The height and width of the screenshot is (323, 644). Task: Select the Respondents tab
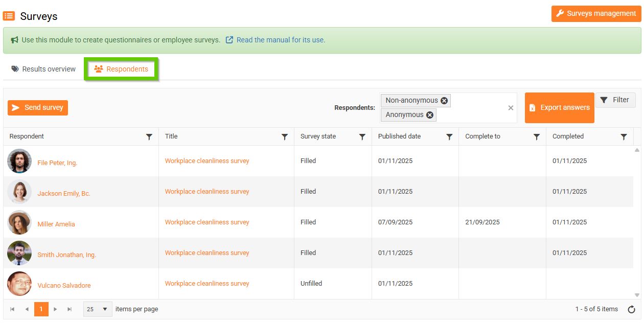pyautogui.click(x=122, y=69)
